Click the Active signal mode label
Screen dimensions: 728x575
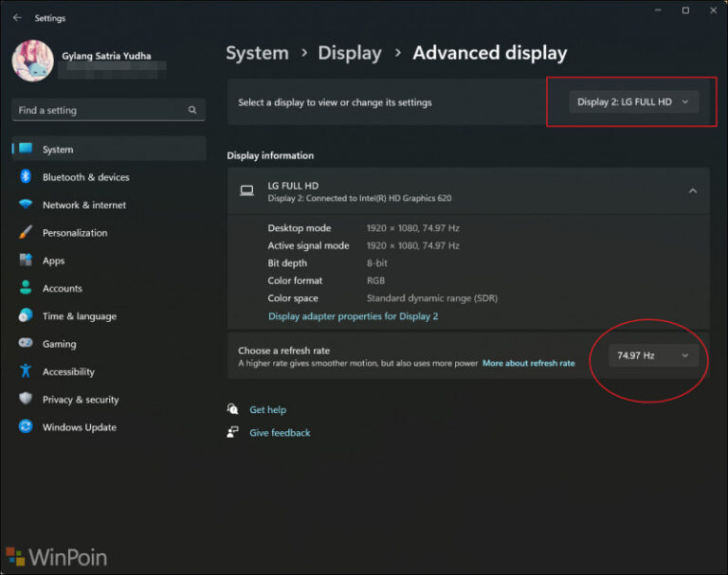(x=308, y=245)
